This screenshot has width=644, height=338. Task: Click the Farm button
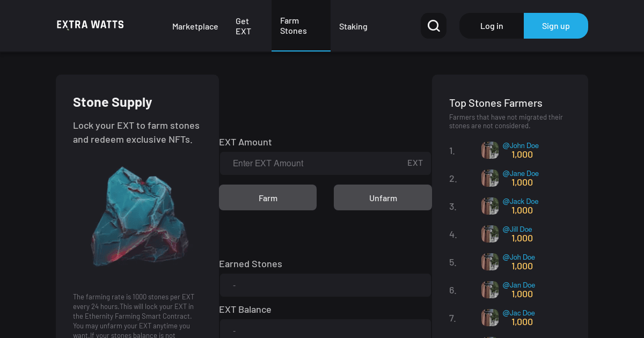click(x=268, y=198)
